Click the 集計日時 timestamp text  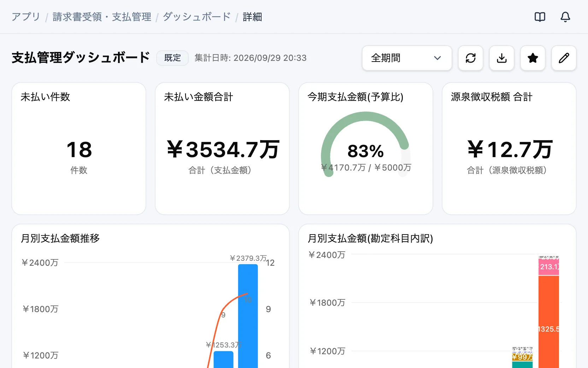click(x=251, y=58)
